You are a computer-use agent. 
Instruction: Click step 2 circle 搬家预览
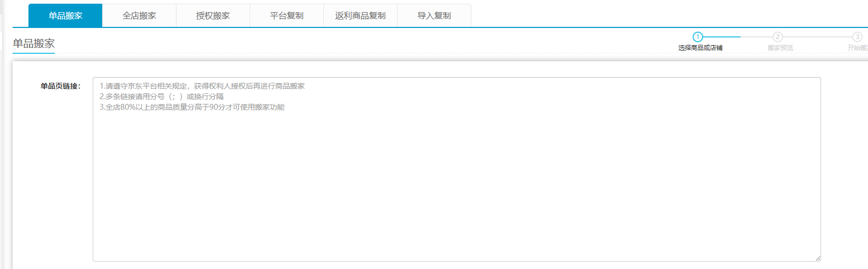click(778, 37)
